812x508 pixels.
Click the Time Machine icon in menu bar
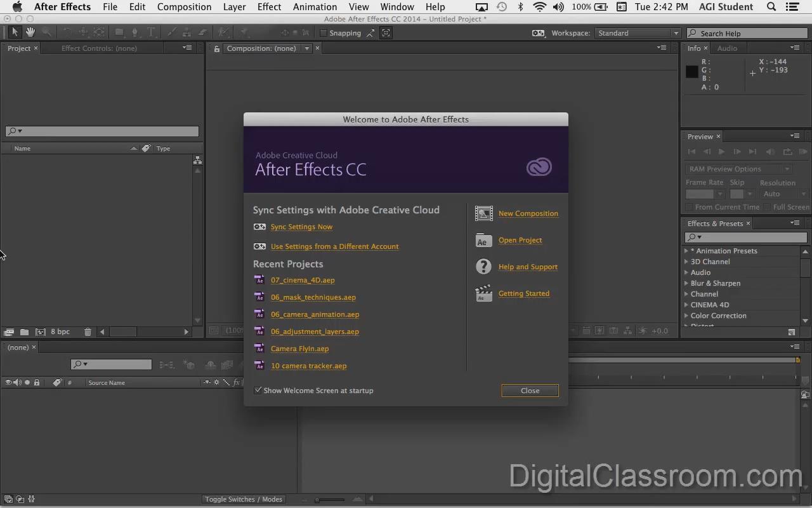point(502,7)
